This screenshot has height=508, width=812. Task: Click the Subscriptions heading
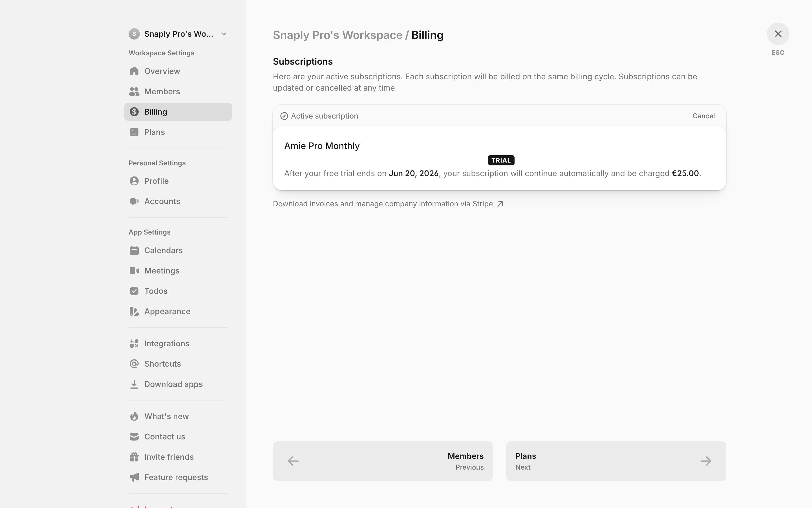coord(303,62)
